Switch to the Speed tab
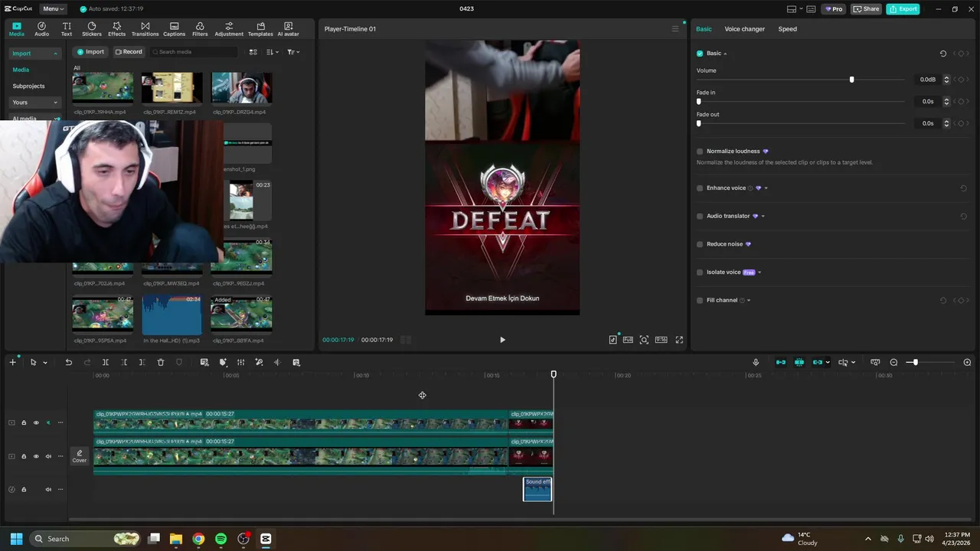 (x=787, y=29)
